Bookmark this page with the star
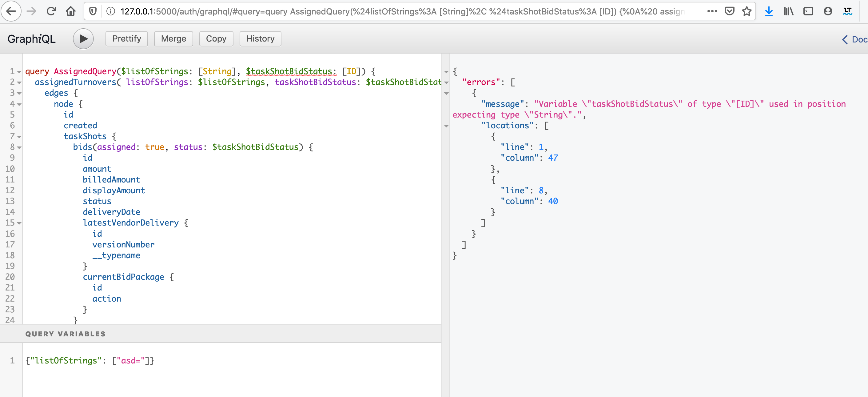Viewport: 868px width, 397px height. coord(747,11)
